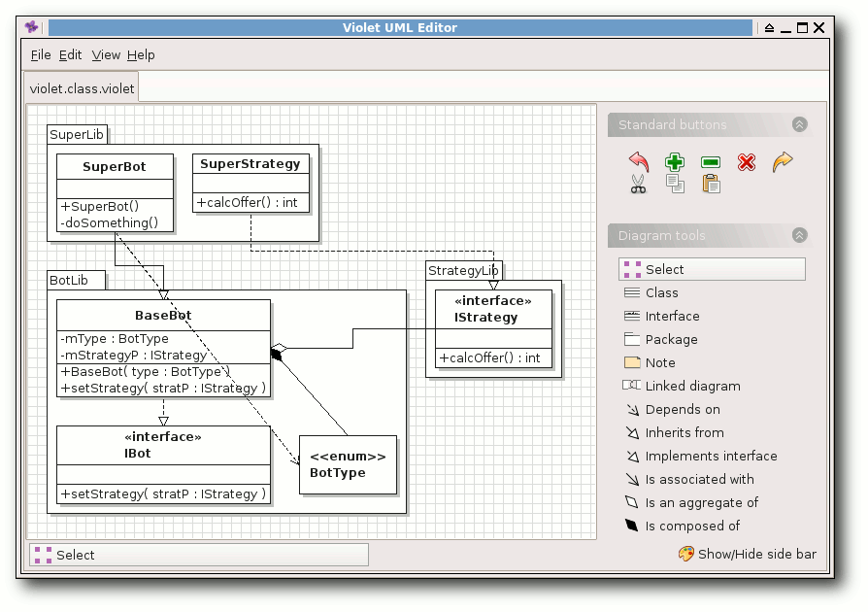Switch to the violet.class.violet tab

82,88
